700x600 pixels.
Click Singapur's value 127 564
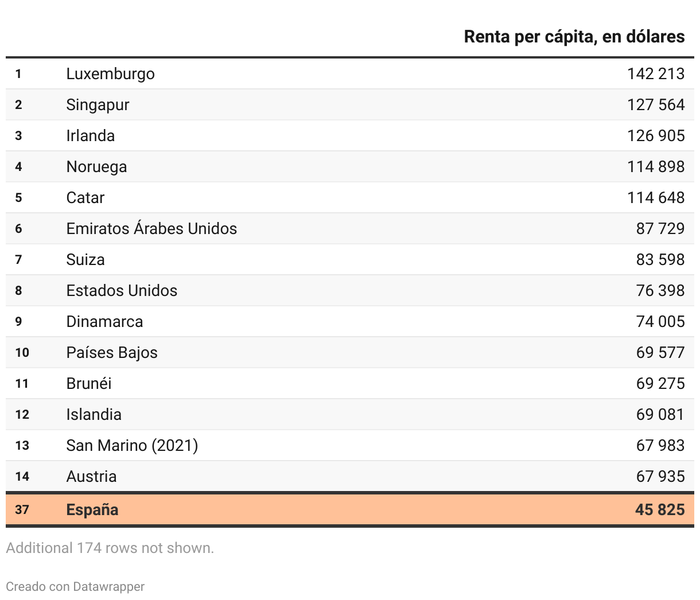pos(655,105)
